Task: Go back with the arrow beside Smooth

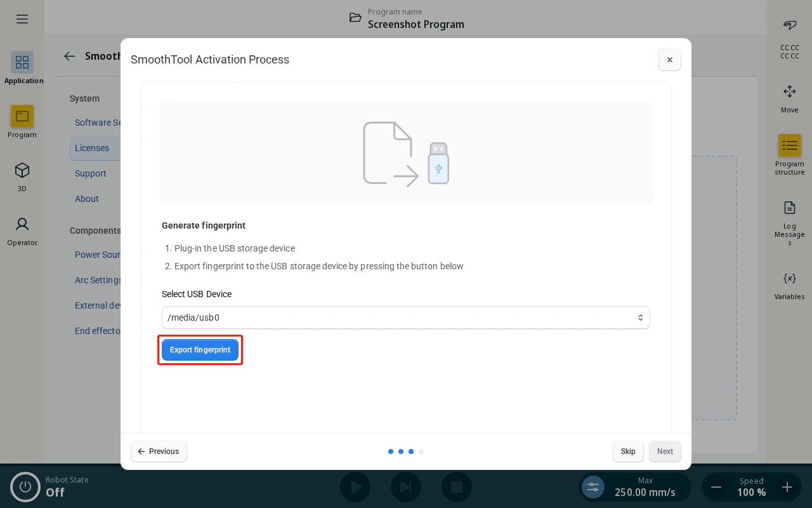Action: click(70, 56)
